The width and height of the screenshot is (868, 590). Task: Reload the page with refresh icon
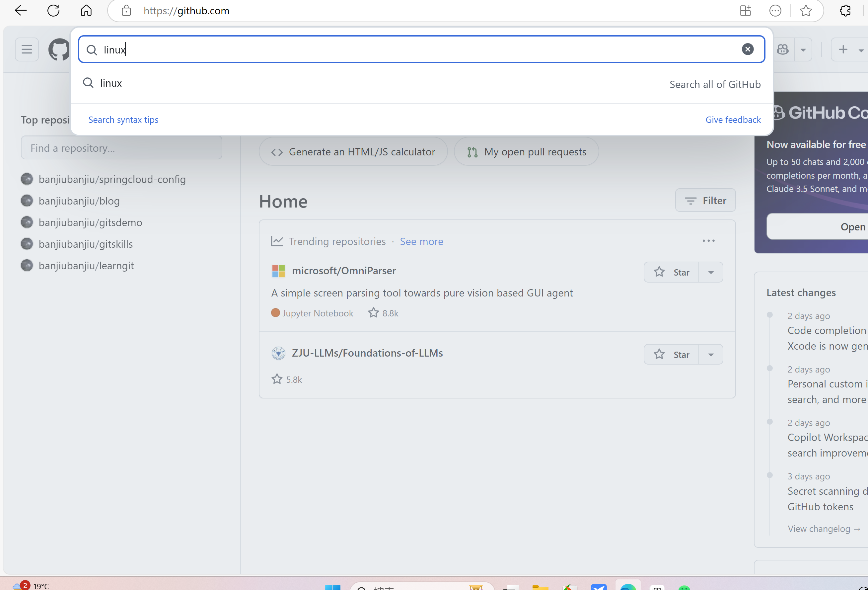click(x=53, y=11)
